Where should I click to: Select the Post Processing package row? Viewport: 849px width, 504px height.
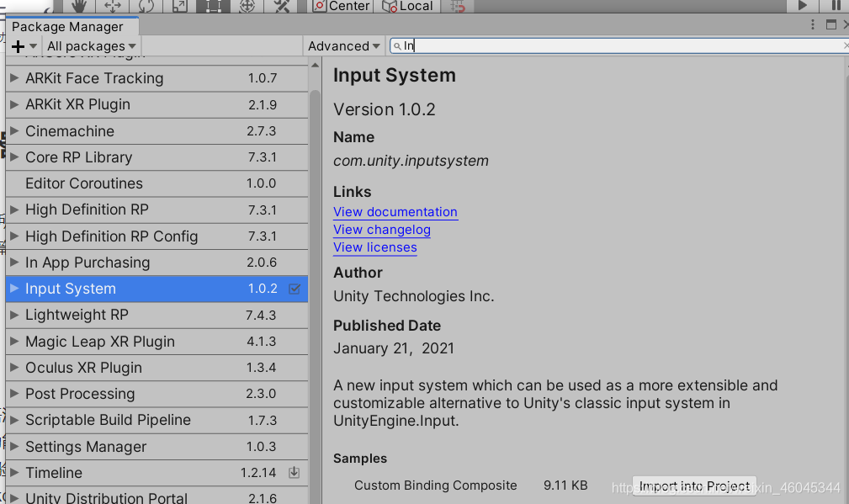(x=157, y=394)
